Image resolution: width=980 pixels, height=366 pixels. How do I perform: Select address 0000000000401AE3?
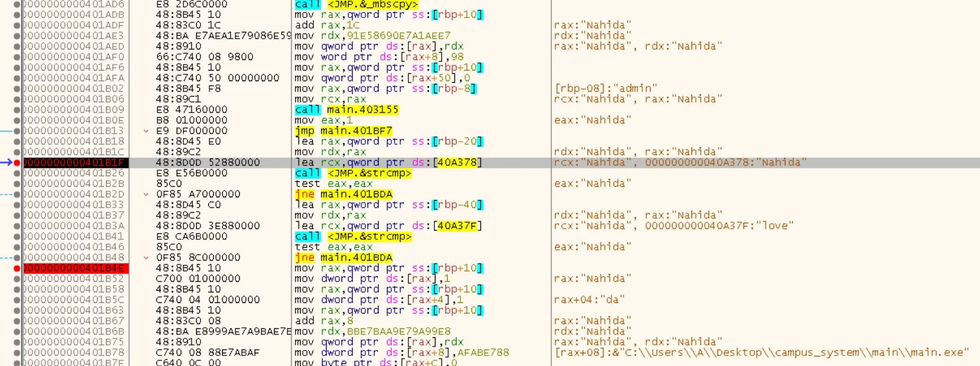[74, 36]
